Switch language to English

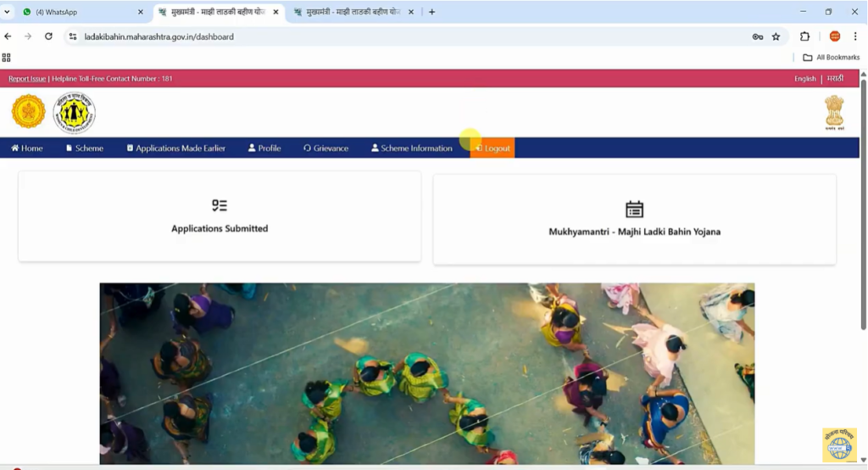(x=804, y=79)
